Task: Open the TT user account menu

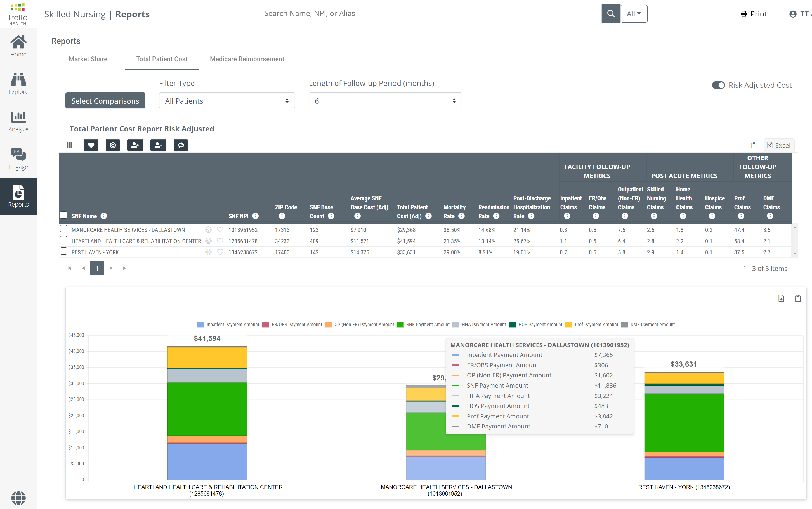Action: pos(800,14)
